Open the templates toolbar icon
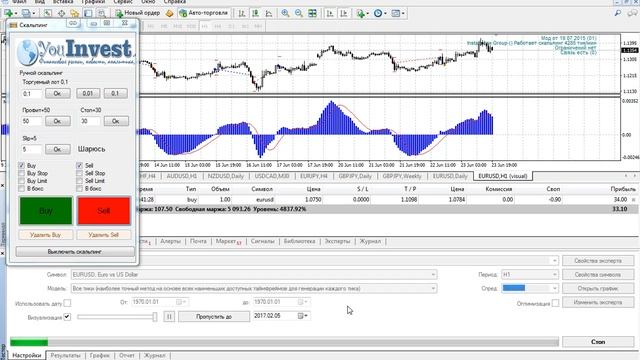640x360 pixels. [x=396, y=13]
